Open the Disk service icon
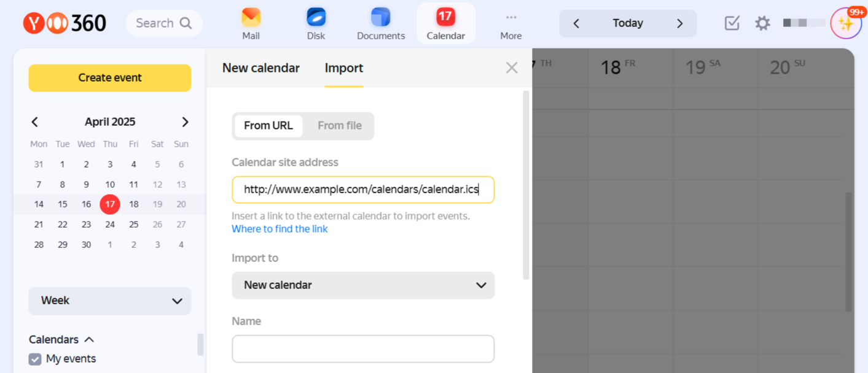The width and height of the screenshot is (868, 373). pos(316,18)
